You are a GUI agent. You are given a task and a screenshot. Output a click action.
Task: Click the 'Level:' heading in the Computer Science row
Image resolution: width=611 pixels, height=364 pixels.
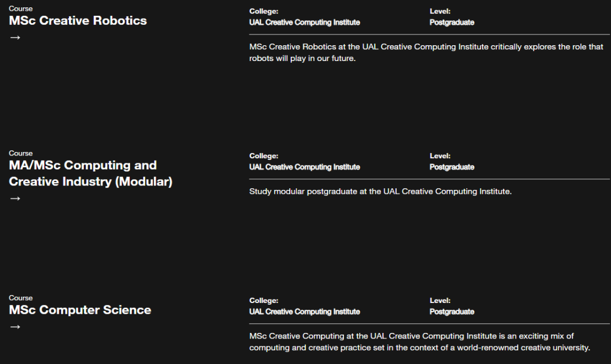(x=440, y=301)
